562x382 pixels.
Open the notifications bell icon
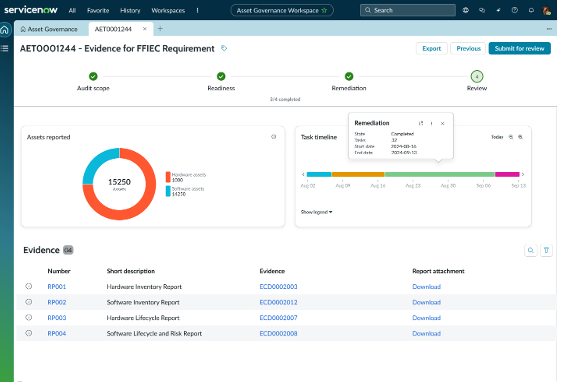[x=531, y=10]
